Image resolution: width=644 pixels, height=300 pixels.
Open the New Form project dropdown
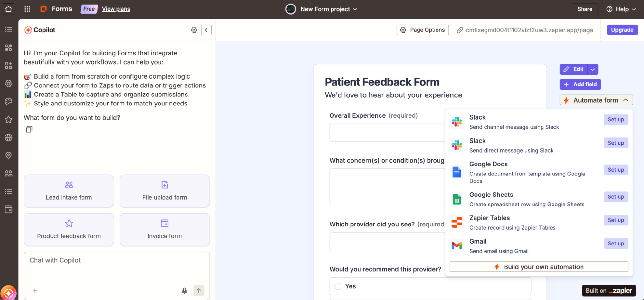[x=329, y=9]
